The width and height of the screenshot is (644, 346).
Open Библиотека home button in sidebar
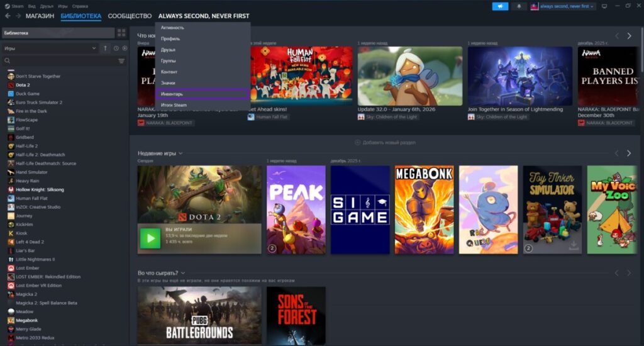(x=58, y=33)
